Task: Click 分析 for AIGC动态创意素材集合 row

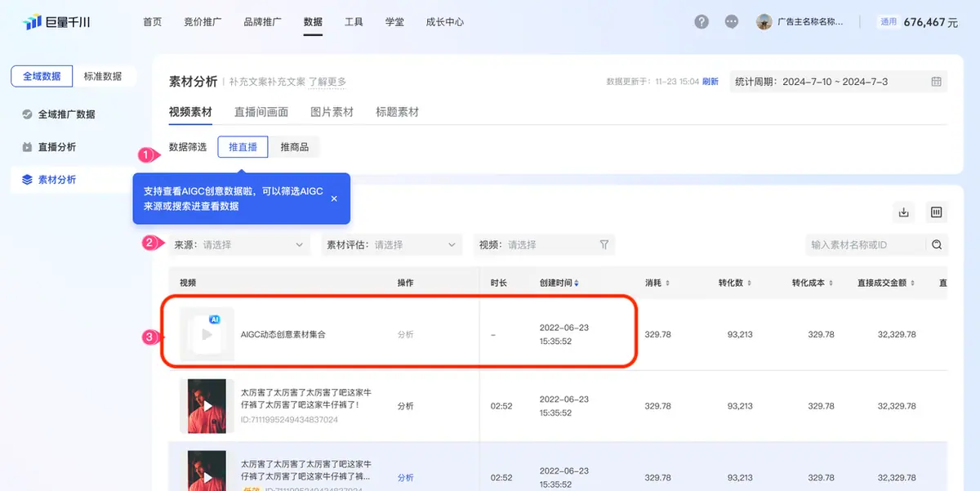Action: (x=405, y=334)
